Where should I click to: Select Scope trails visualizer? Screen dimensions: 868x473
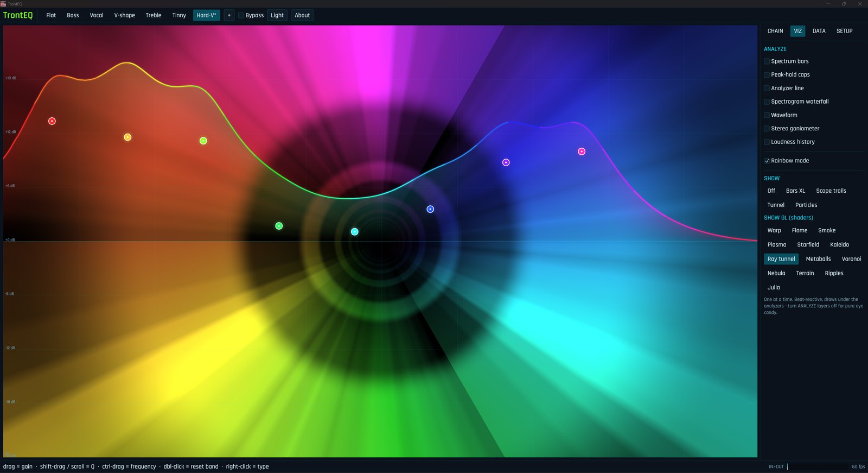(831, 191)
